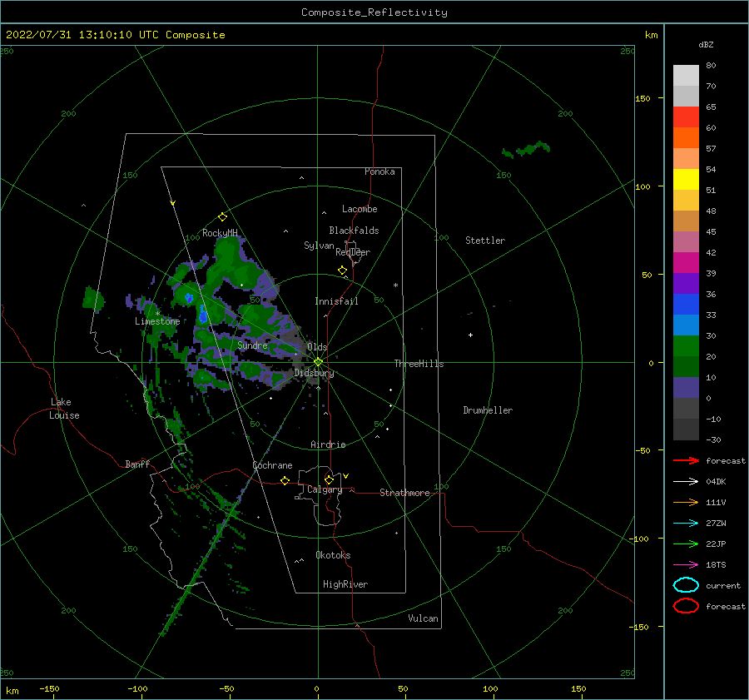Click the HighRiver label

tap(345, 584)
